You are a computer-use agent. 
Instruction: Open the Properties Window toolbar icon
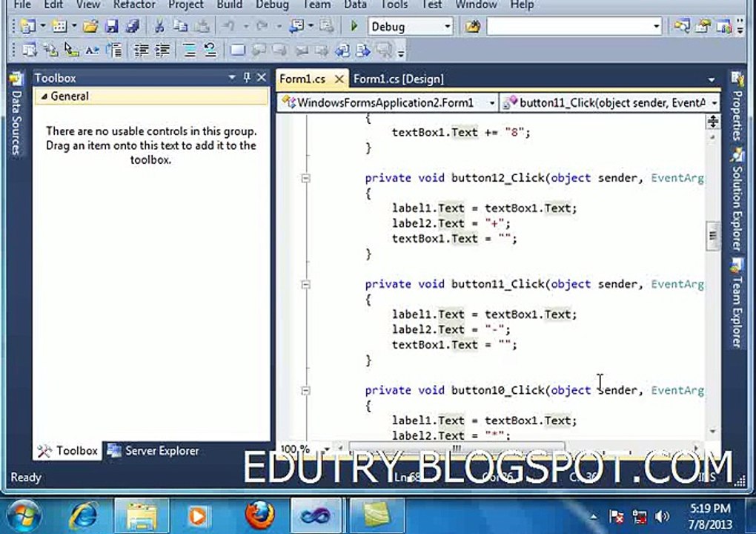703,26
